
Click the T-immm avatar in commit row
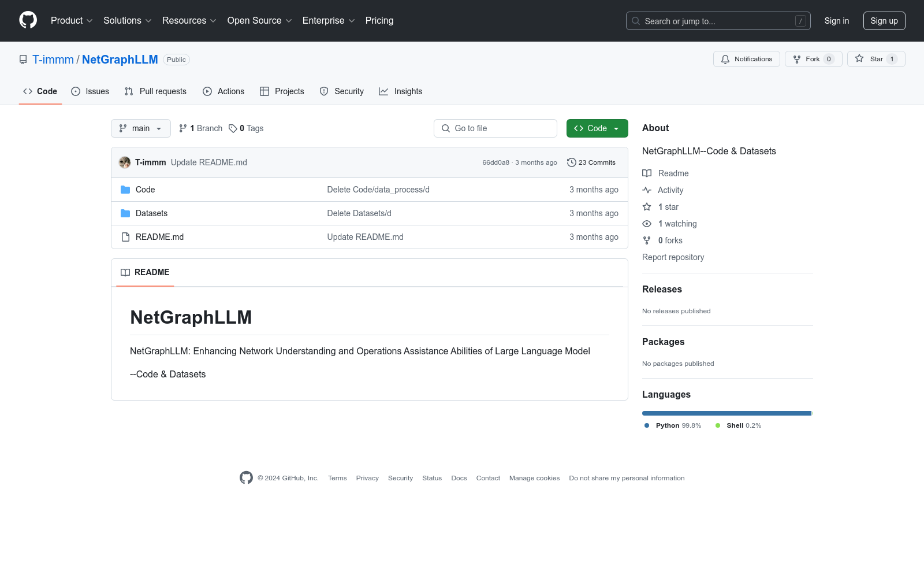coord(125,162)
